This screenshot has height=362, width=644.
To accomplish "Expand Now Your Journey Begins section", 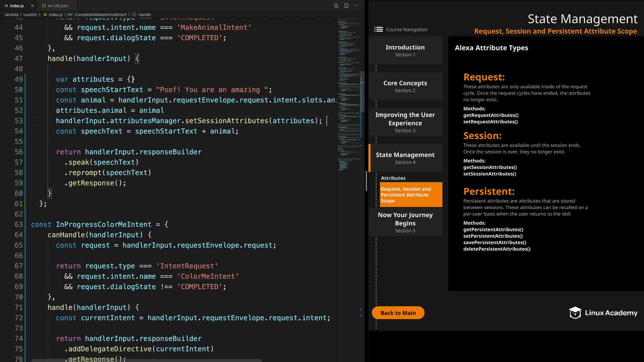I will pyautogui.click(x=405, y=222).
